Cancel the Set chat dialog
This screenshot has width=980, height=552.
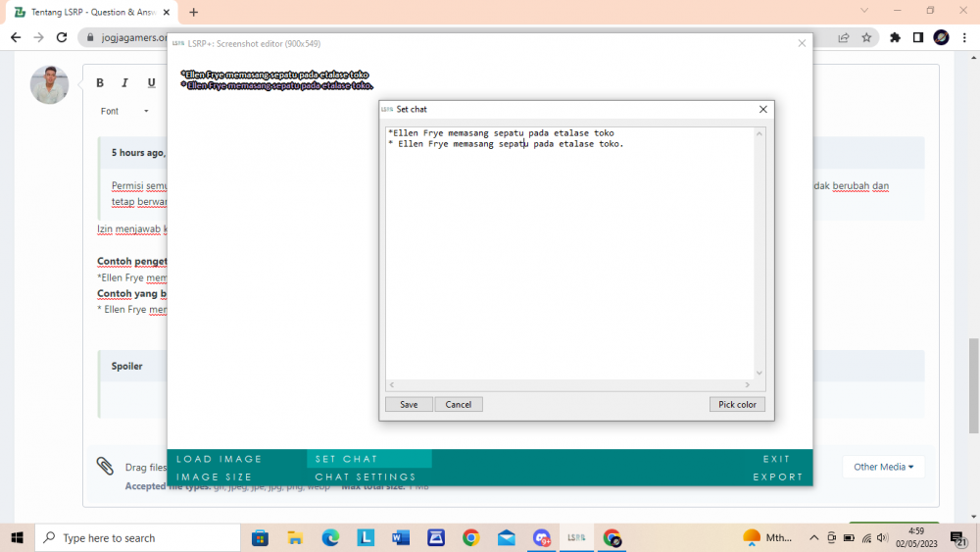click(x=458, y=405)
